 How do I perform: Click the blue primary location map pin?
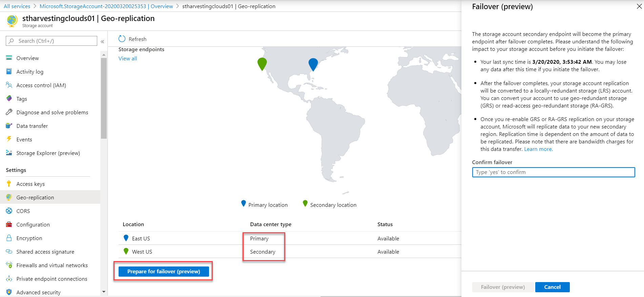pyautogui.click(x=313, y=64)
